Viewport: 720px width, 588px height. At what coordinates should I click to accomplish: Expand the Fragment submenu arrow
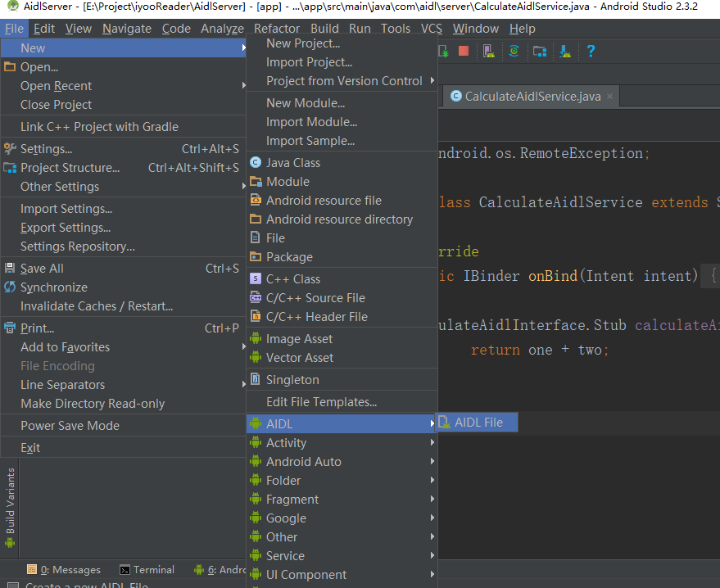[x=432, y=499]
